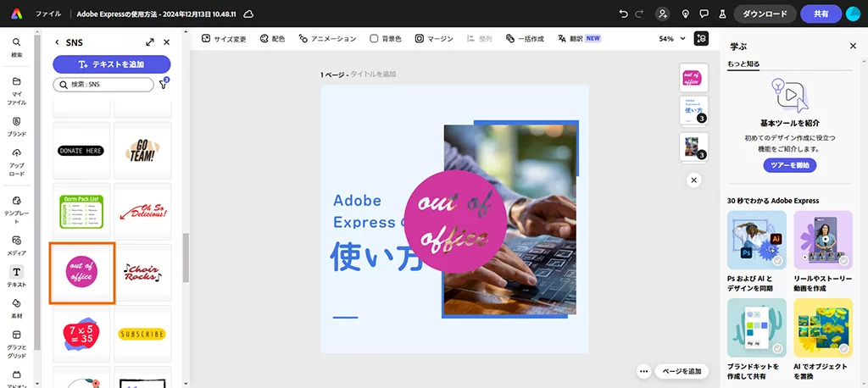868x388 pixels.
Task: Open the 翻訳 NEW tool
Action: coord(579,39)
